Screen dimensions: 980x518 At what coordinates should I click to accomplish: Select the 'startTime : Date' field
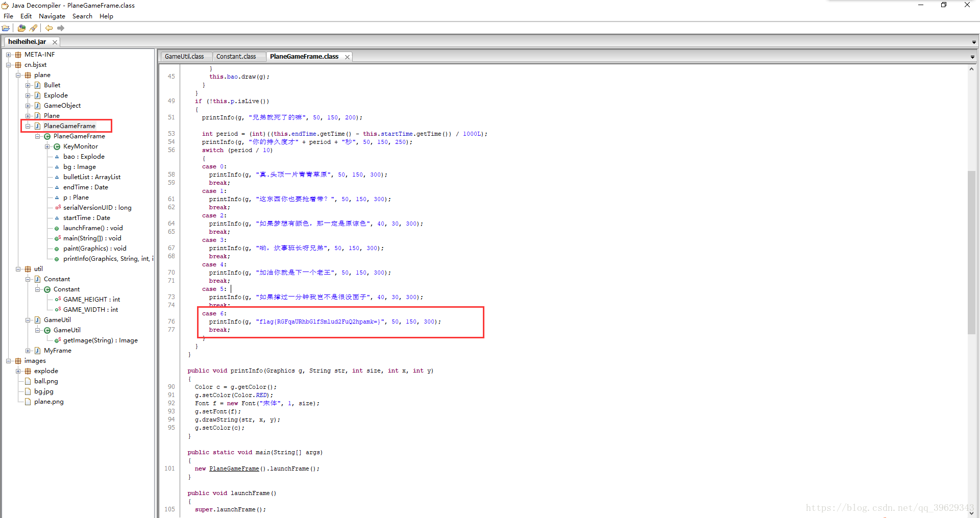pos(87,218)
